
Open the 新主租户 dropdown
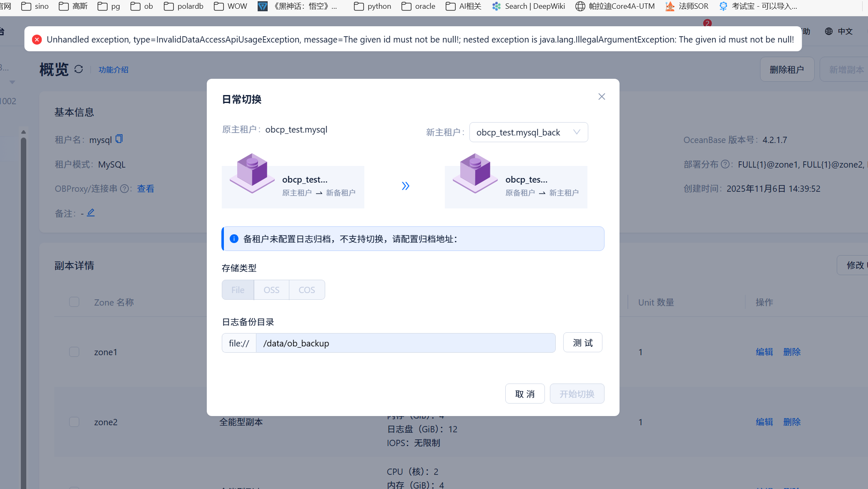(x=528, y=132)
